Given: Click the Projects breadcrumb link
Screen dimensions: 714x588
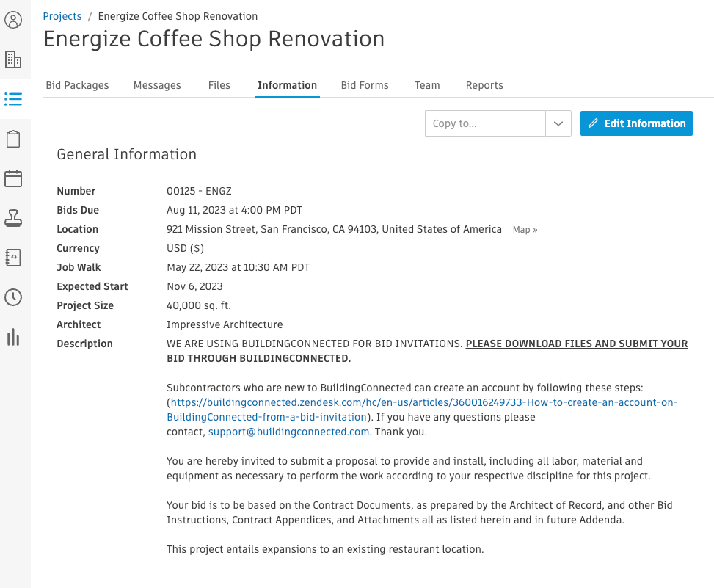Looking at the screenshot, I should click(62, 16).
